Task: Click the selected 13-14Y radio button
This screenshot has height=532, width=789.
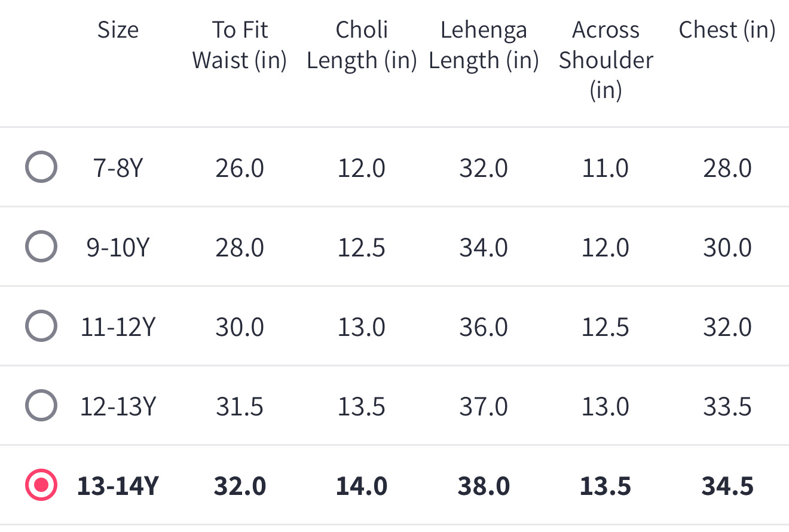Action: 41,485
